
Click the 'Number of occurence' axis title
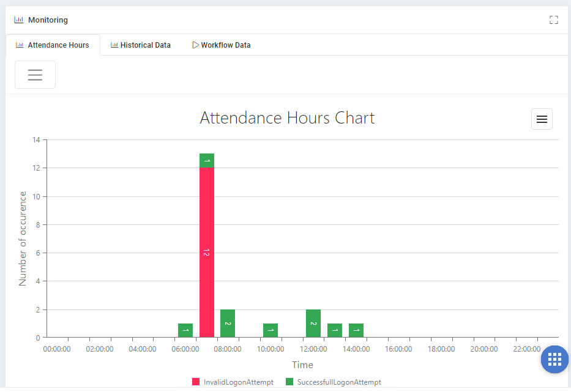pos(23,239)
